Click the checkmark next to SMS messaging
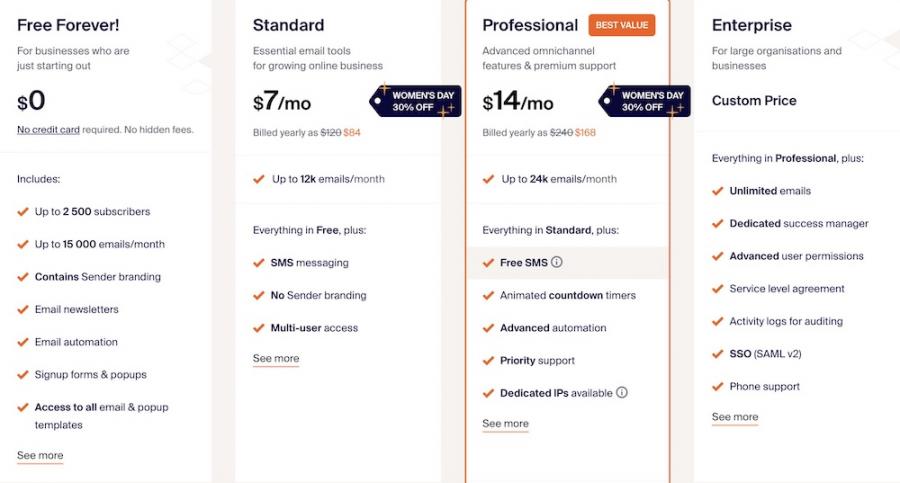Screen dimensions: 900x483 (259, 262)
